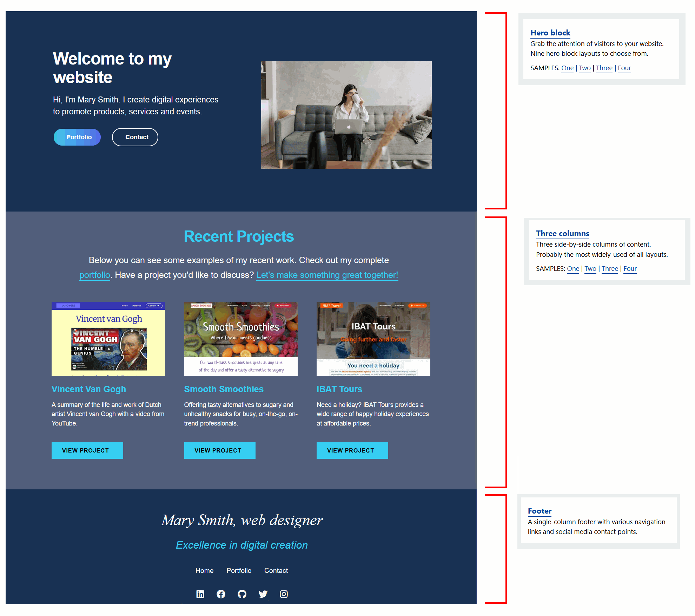Click Let's make something great together link

click(327, 275)
